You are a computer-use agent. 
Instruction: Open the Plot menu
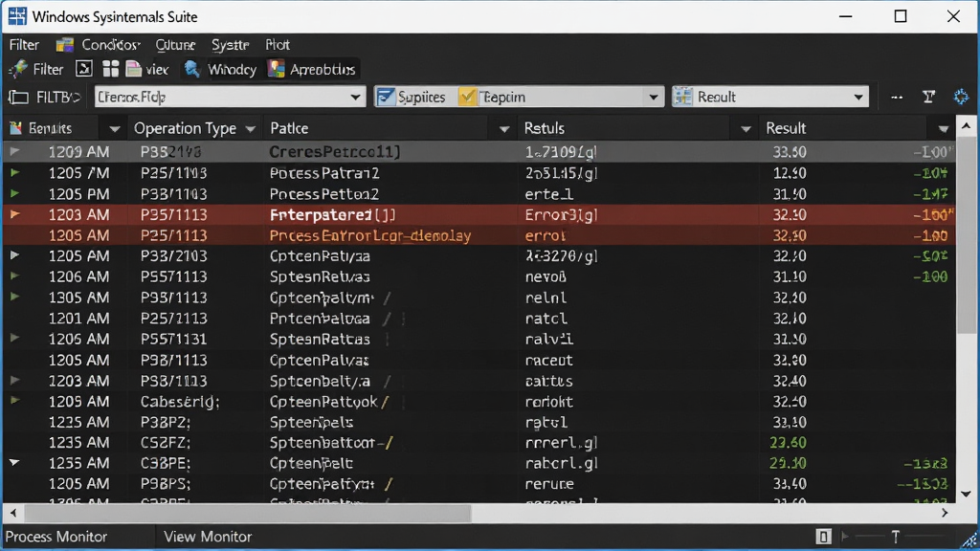pyautogui.click(x=278, y=45)
